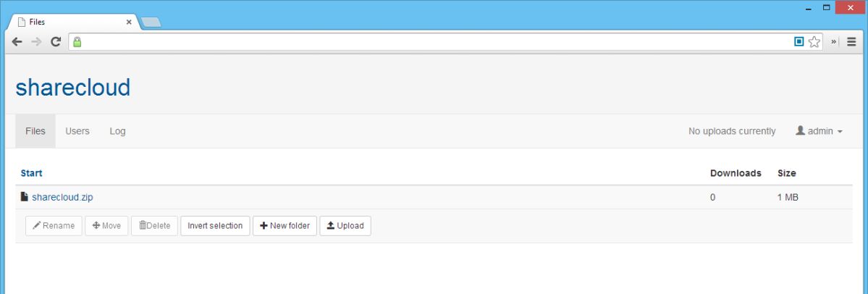This screenshot has width=868, height=294.
Task: Reload the page with the refresh icon
Action: (55, 41)
